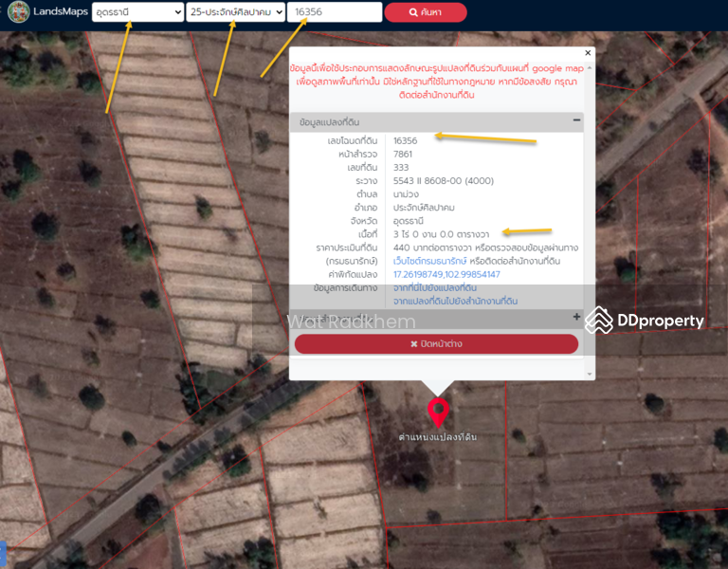Click the red land parcel location pin
728x569 pixels.
coord(438,413)
